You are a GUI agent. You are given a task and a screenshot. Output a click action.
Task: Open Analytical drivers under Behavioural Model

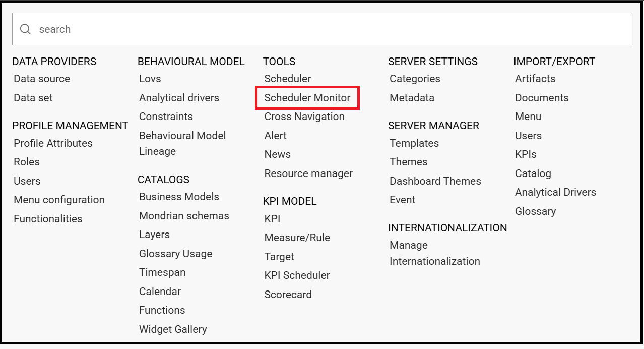coord(179,98)
